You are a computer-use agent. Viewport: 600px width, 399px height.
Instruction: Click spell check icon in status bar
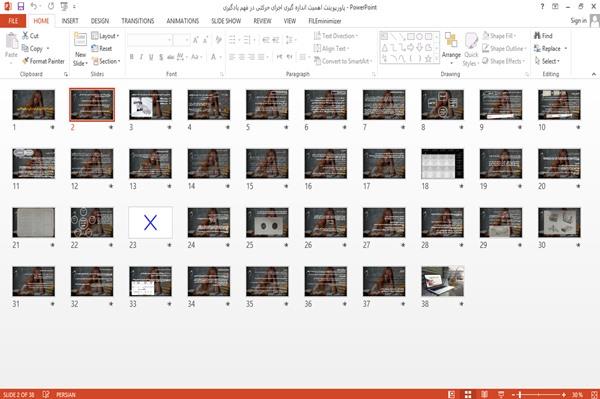click(x=46, y=394)
